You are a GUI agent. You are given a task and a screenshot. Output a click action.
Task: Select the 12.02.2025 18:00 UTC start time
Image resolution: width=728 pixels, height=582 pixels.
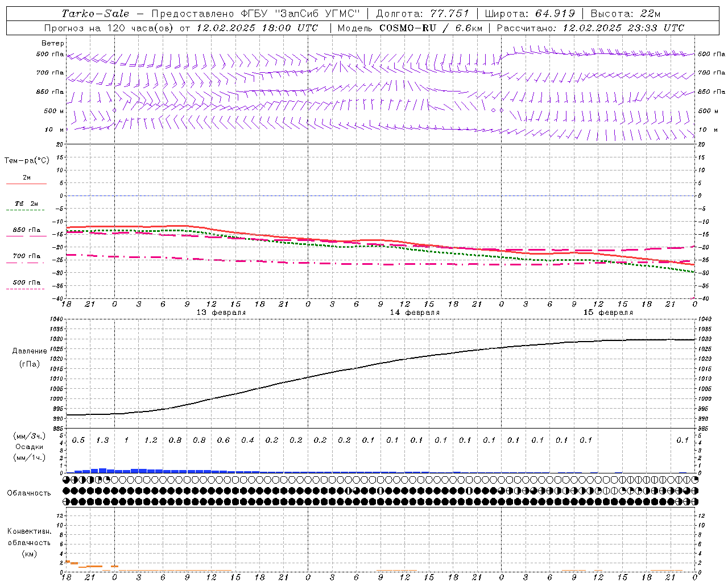point(257,28)
